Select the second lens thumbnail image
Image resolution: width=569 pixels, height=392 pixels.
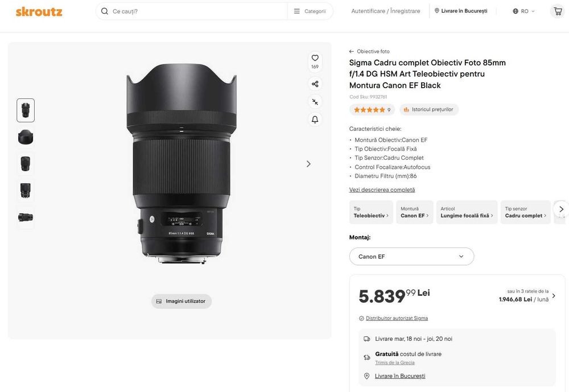coord(26,137)
